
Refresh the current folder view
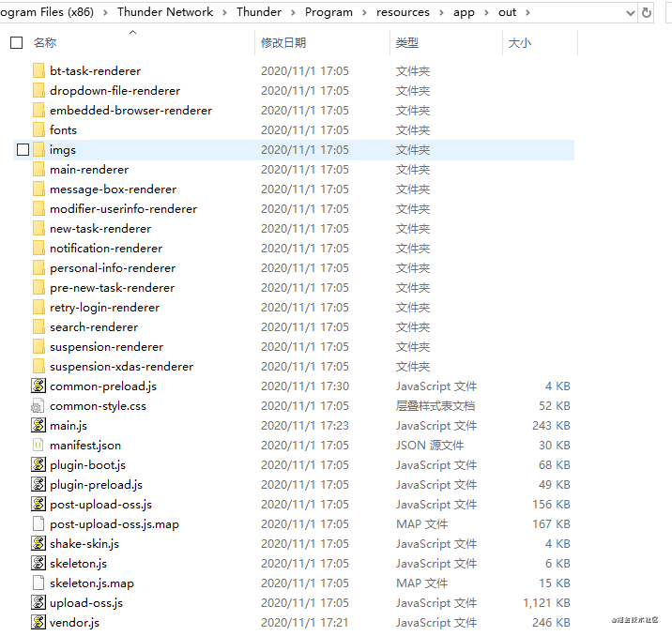pos(647,13)
